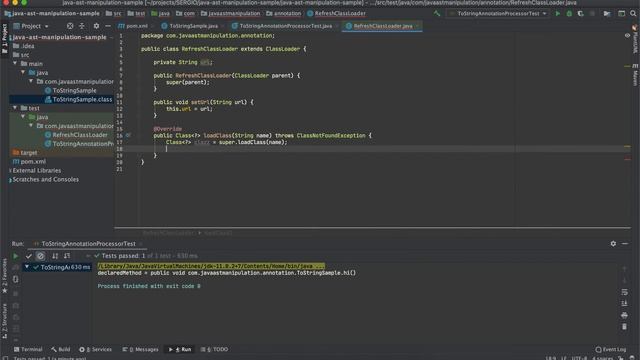Collapse the main folder in project tree

click(x=15, y=64)
